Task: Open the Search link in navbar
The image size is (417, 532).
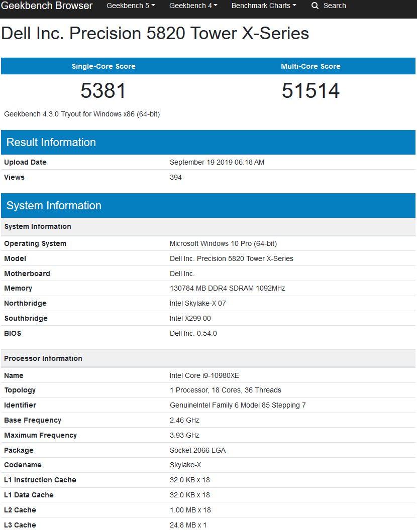Action: click(335, 6)
